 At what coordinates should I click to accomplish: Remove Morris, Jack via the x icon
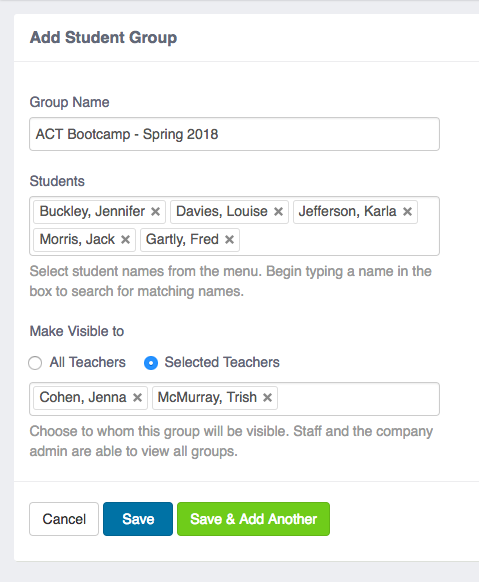(125, 240)
